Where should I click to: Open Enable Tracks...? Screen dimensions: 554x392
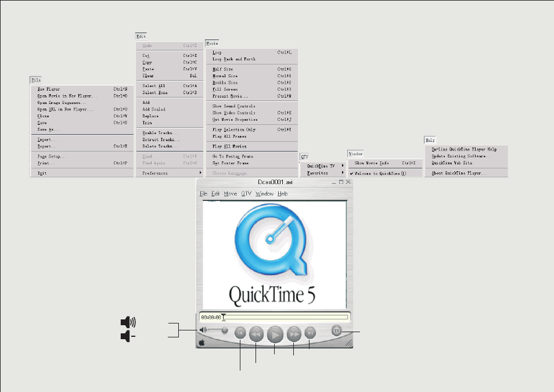tap(170, 133)
